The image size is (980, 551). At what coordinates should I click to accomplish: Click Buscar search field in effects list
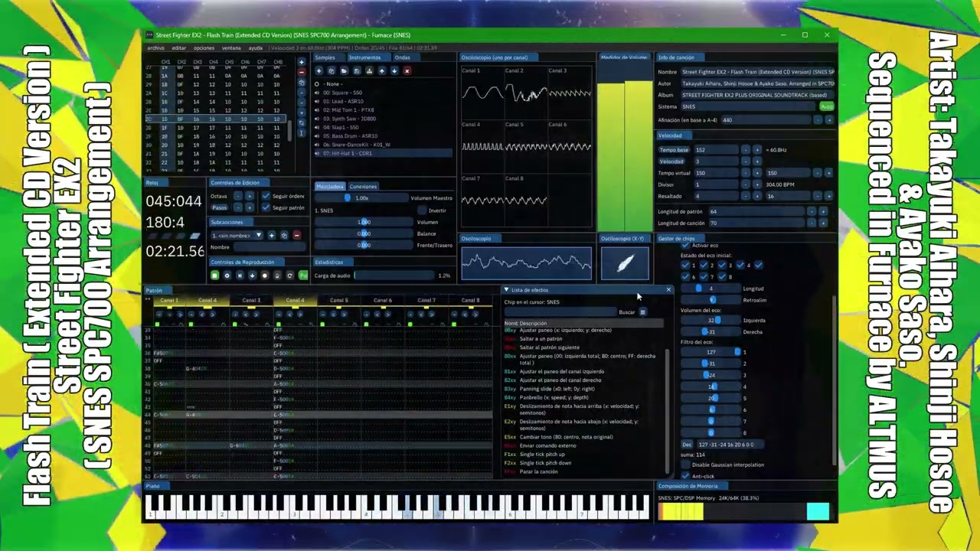pos(560,312)
